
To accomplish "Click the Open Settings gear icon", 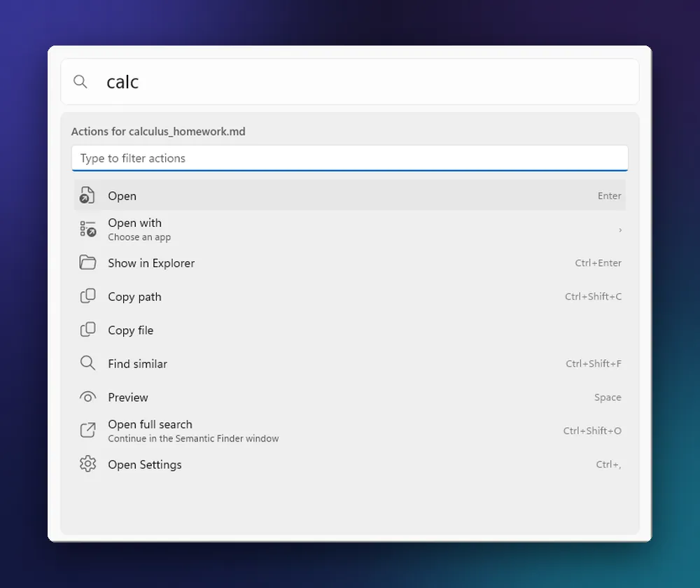I will coord(87,464).
